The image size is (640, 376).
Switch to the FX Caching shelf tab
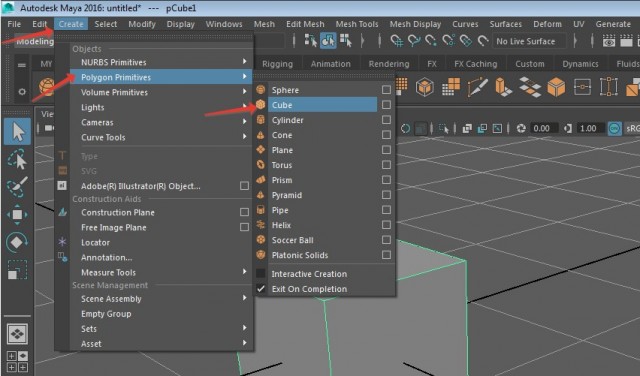tap(476, 64)
